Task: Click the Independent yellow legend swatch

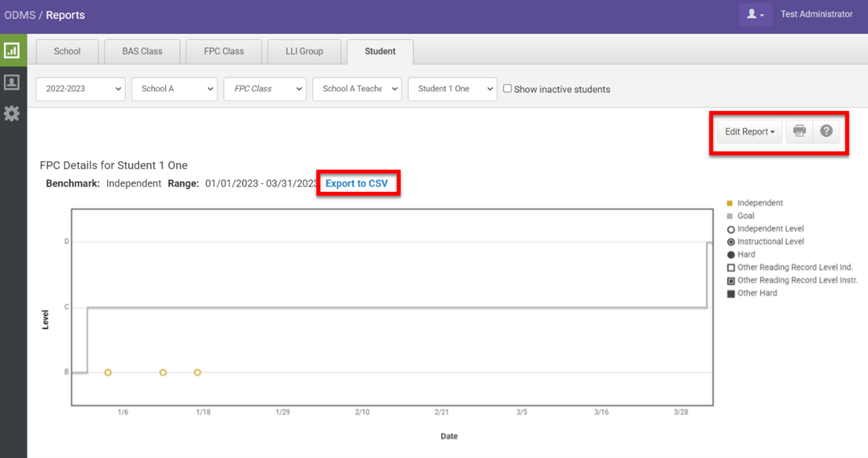Action: click(x=730, y=204)
